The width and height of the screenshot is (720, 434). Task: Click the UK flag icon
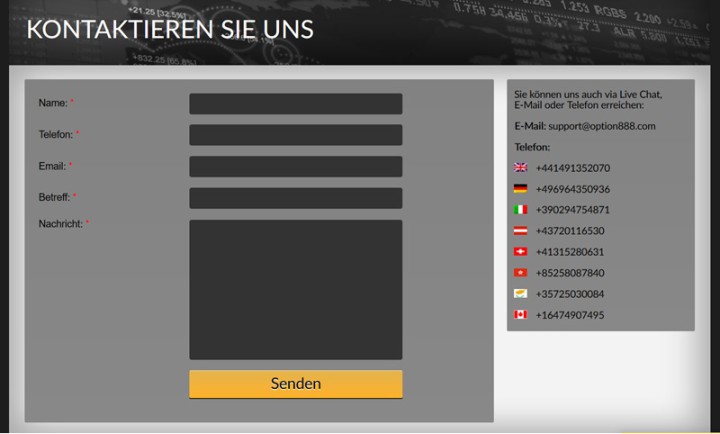(520, 168)
